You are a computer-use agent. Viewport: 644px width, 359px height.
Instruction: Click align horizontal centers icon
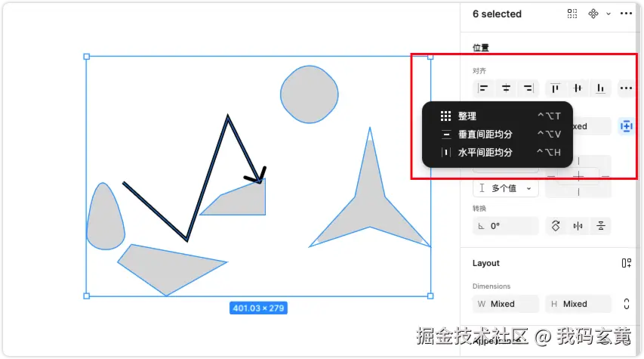[x=506, y=88]
